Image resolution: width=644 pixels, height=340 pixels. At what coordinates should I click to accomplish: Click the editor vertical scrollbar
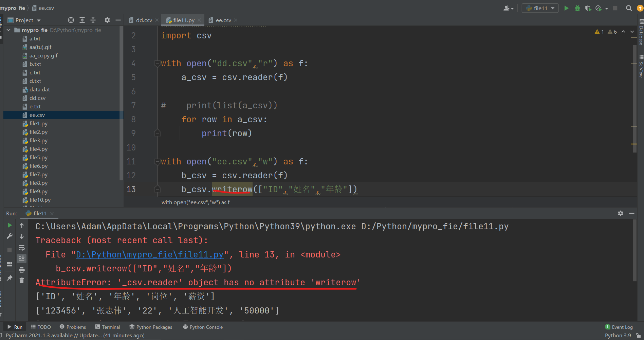click(x=634, y=99)
